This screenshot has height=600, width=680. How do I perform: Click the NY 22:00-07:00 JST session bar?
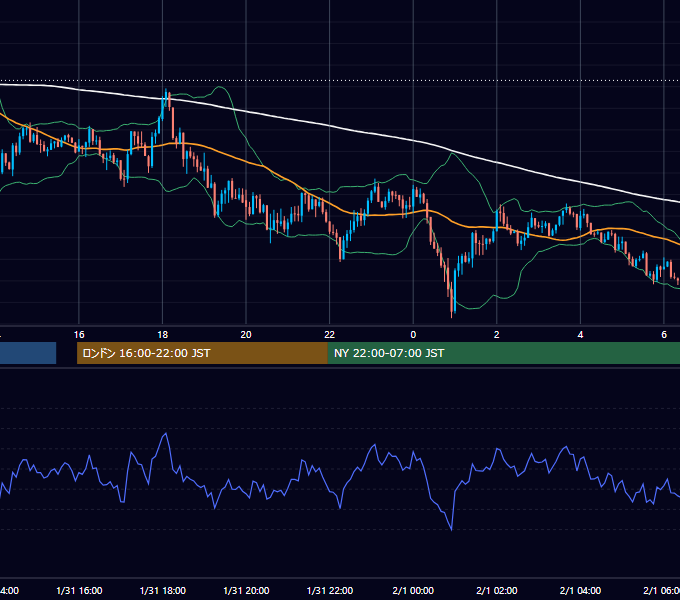pos(503,353)
